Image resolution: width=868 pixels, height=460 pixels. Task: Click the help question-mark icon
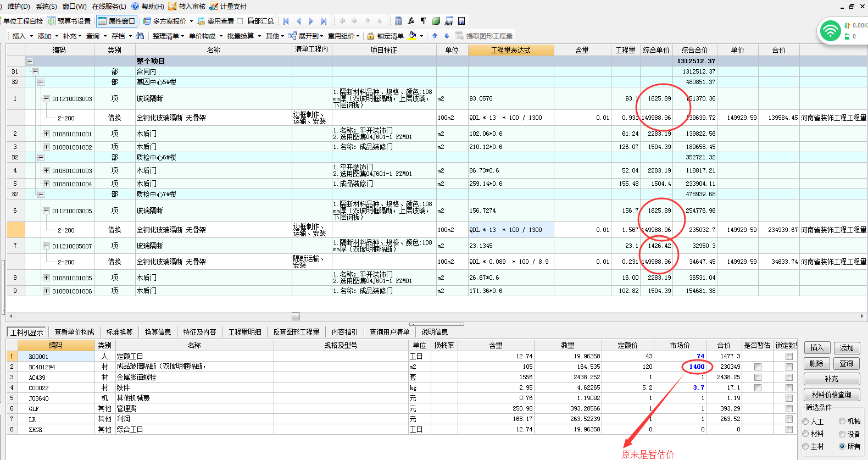point(135,7)
